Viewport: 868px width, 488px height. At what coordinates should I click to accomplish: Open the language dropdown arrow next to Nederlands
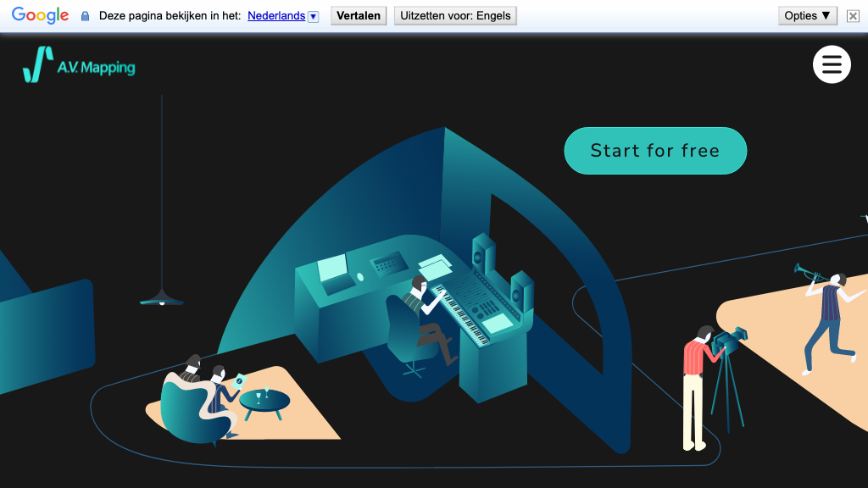313,16
